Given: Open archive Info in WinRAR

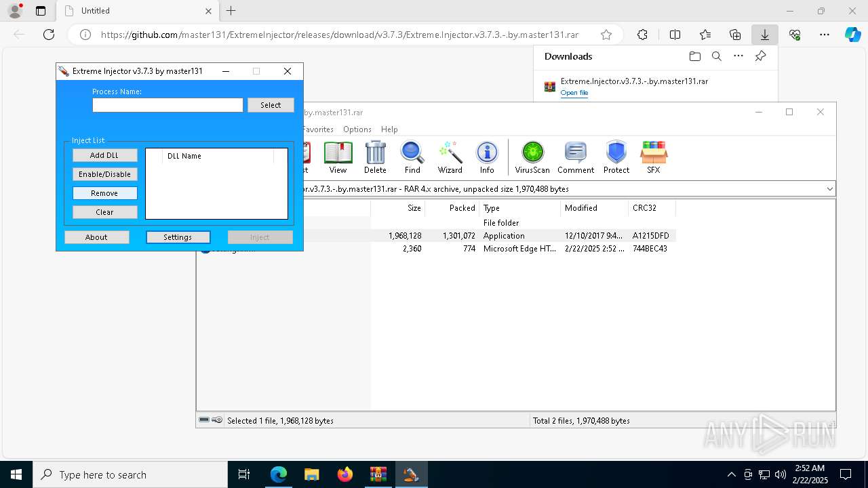Looking at the screenshot, I should (x=487, y=158).
